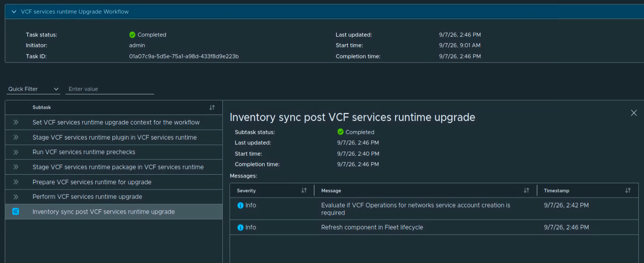Click the Info icon for Refresh component message
This screenshot has height=263, width=644.
pos(240,227)
